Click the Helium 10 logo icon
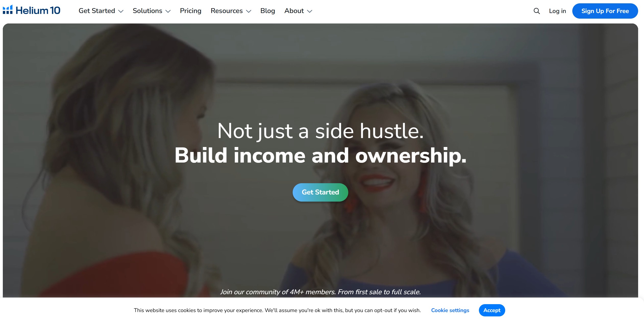Viewport: 644px width, 321px height. [x=8, y=10]
